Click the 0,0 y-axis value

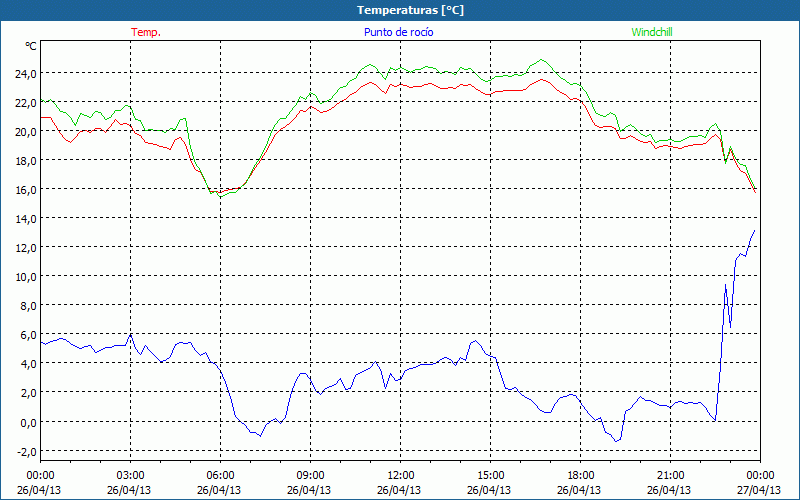tap(28, 422)
